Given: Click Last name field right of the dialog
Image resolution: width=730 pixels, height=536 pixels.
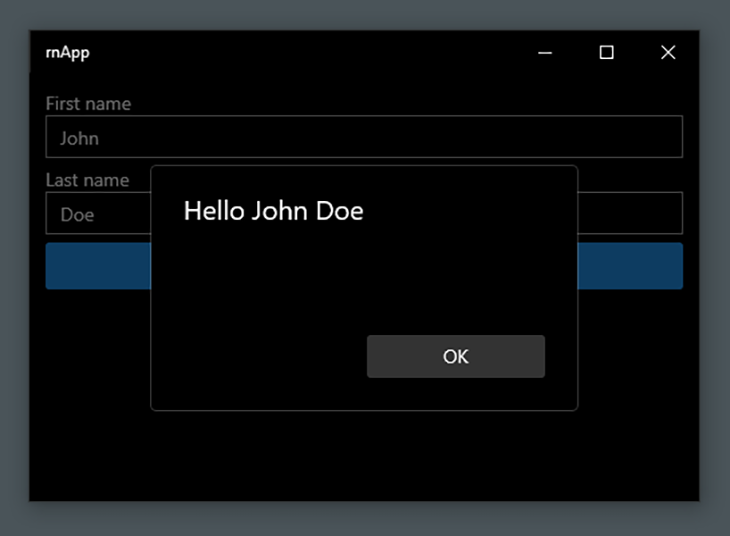Looking at the screenshot, I should (x=630, y=213).
